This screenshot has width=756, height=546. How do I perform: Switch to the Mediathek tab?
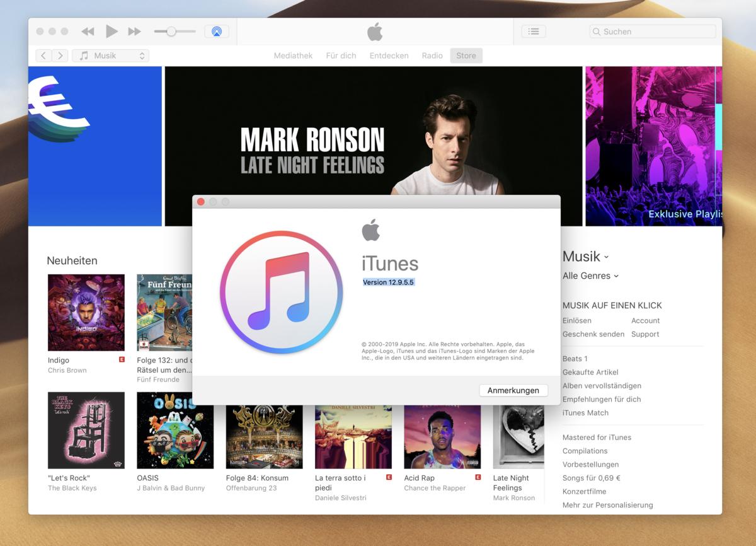click(x=293, y=55)
